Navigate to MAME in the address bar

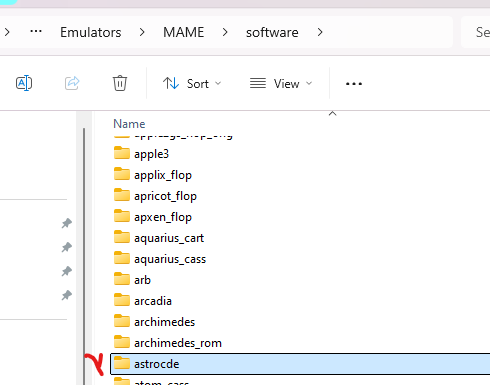pyautogui.click(x=183, y=32)
